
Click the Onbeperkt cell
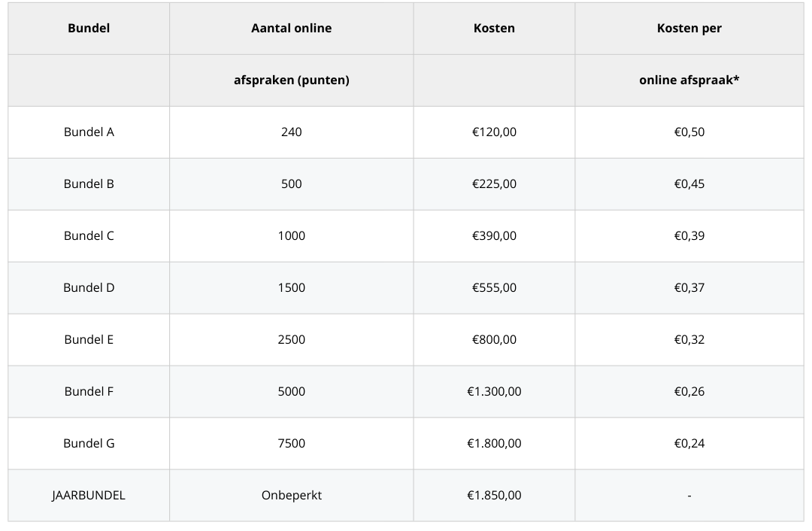291,496
